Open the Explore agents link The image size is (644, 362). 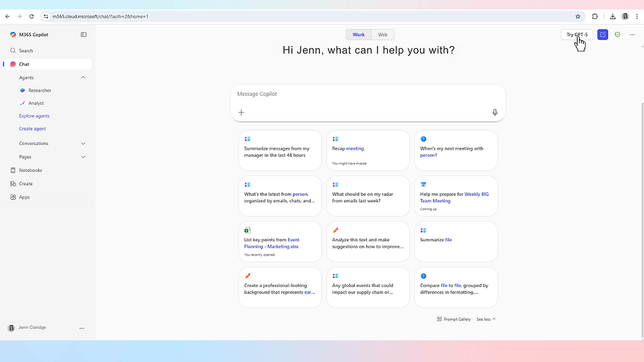[34, 116]
